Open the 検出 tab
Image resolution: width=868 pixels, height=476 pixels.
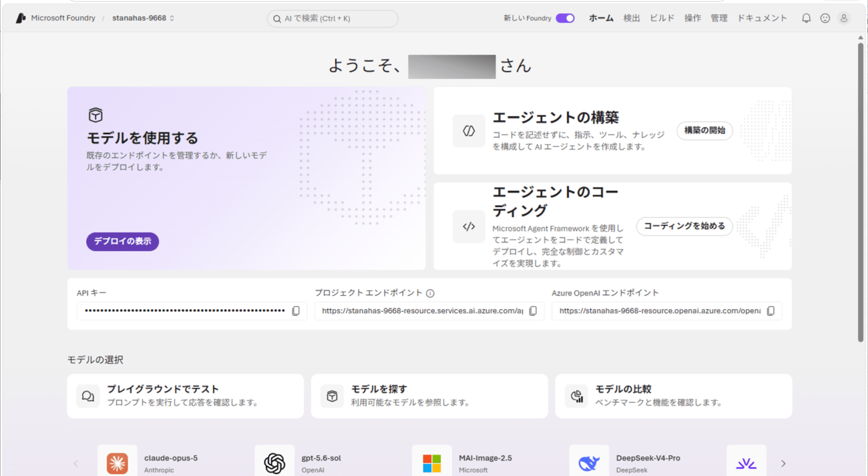632,18
